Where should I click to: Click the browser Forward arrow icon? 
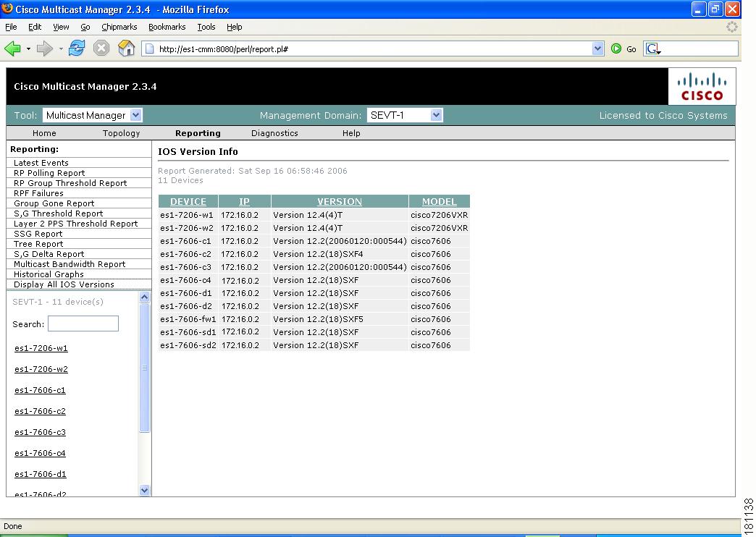coord(44,48)
